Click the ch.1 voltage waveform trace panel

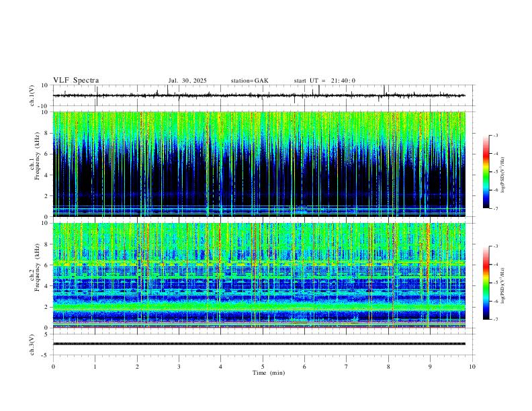pyautogui.click(x=264, y=95)
